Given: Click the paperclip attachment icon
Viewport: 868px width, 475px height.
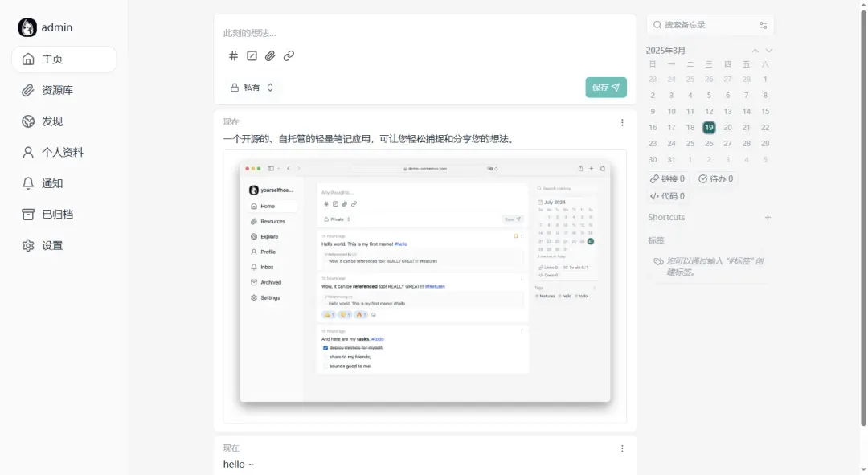Looking at the screenshot, I should tap(270, 55).
